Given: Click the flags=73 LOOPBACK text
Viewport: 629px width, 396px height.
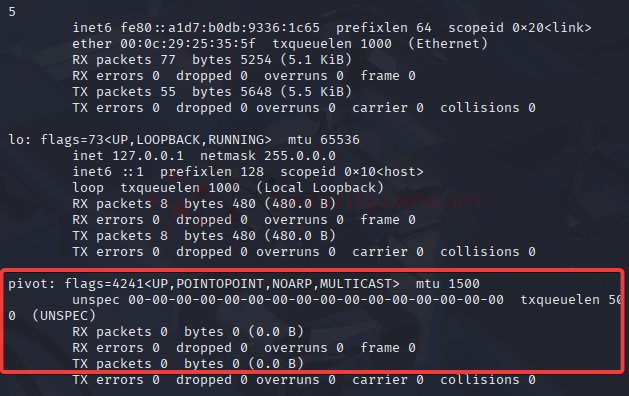Looking at the screenshot, I should click(x=156, y=140).
